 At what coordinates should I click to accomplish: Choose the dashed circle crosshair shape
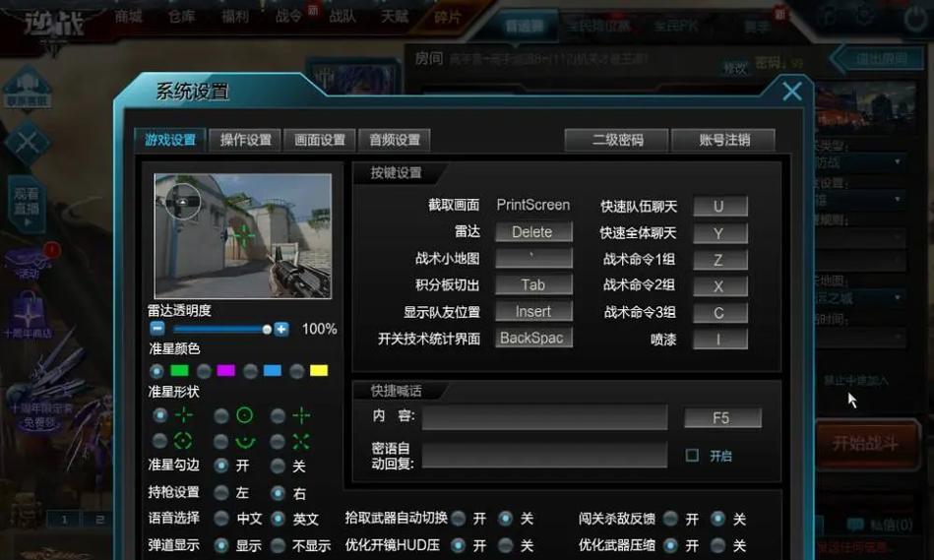pos(159,441)
